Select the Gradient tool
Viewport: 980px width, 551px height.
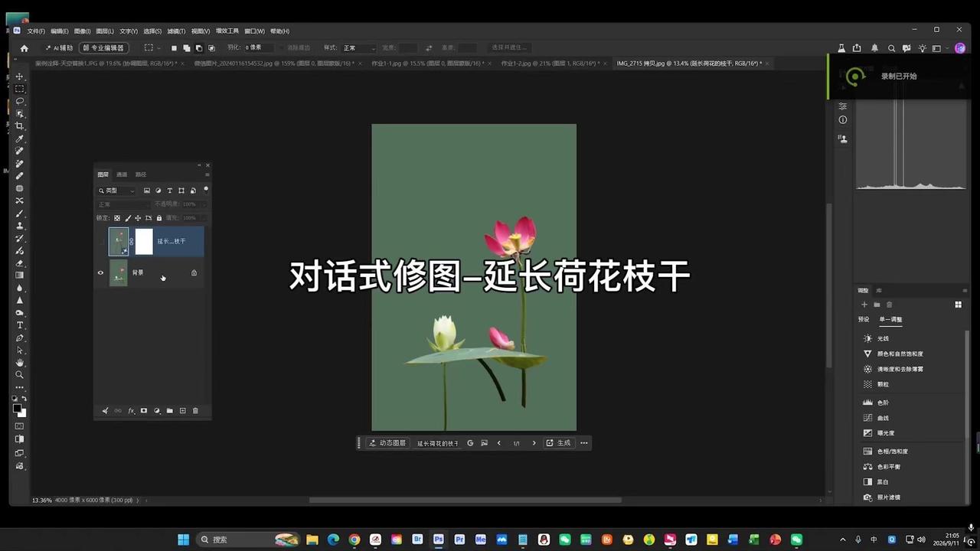pyautogui.click(x=20, y=275)
